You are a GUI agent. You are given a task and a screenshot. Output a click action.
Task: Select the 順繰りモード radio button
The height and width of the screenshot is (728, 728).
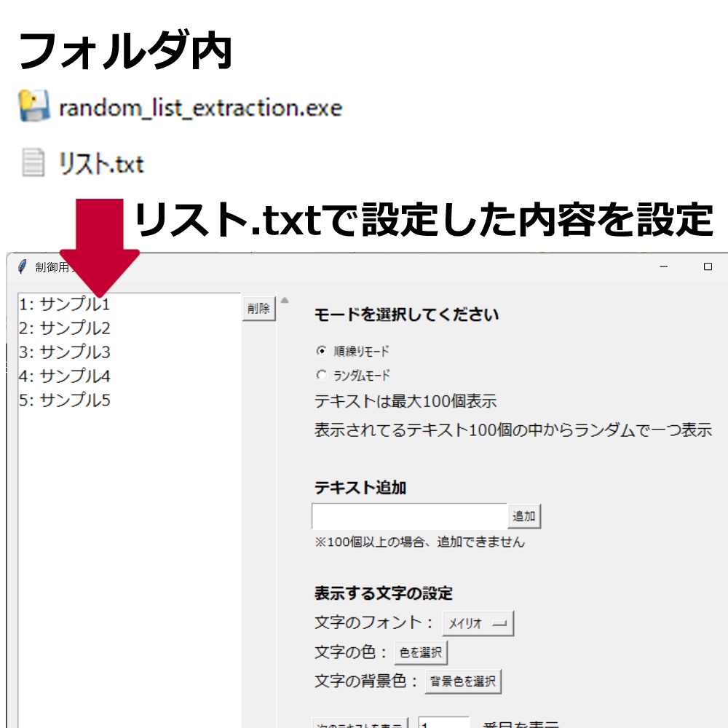click(x=321, y=350)
